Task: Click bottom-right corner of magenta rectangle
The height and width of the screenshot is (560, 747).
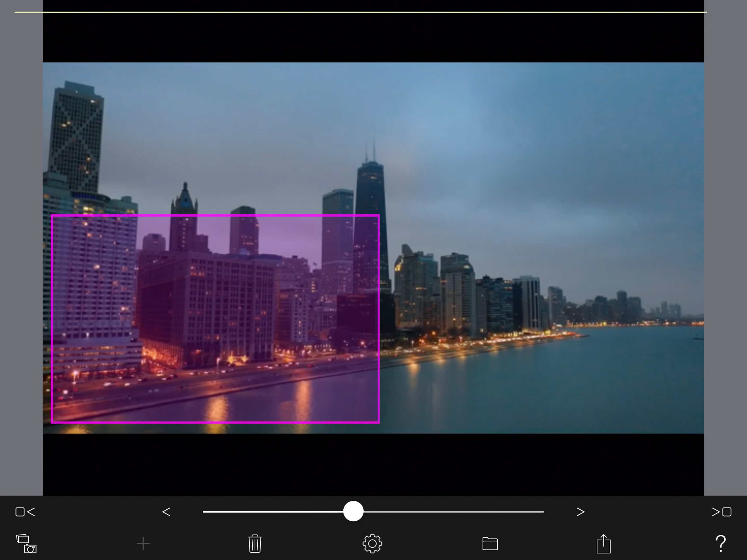Action: point(379,422)
